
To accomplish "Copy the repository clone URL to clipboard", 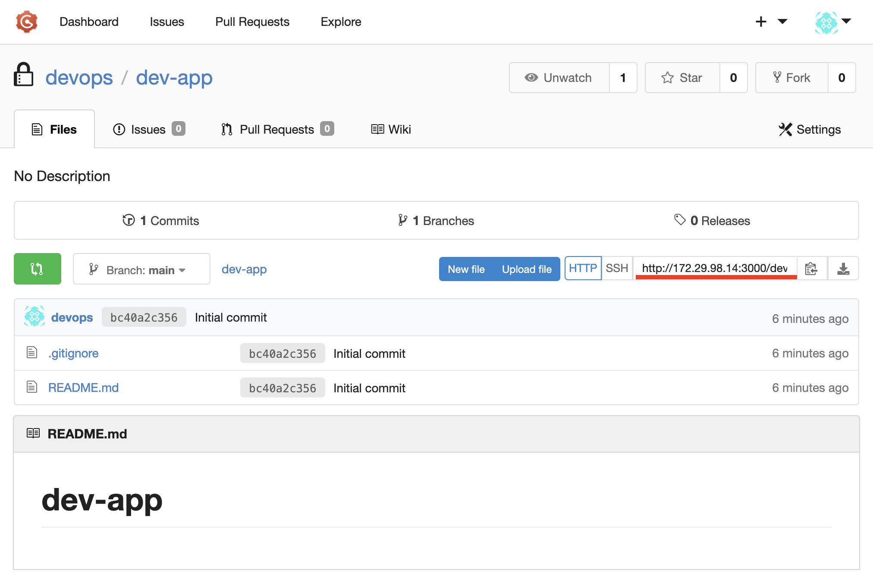I will pos(811,269).
